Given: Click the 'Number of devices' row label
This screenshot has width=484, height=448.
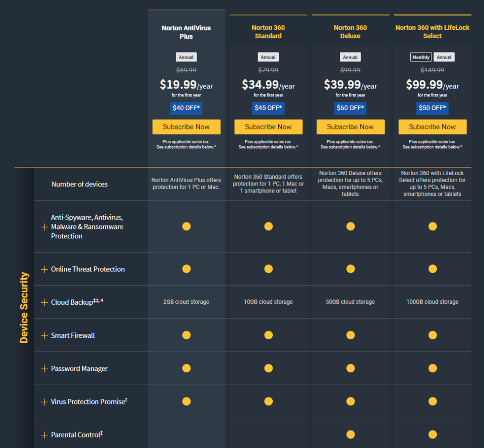Looking at the screenshot, I should (79, 184).
